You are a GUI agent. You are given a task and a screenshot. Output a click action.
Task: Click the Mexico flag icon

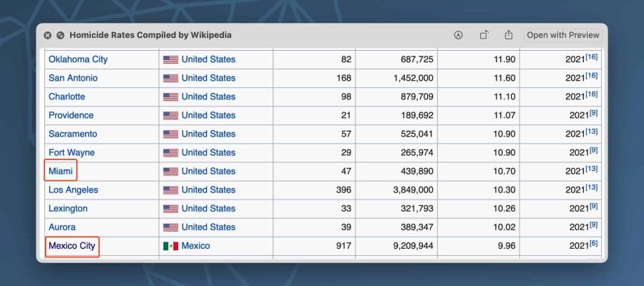click(x=170, y=246)
